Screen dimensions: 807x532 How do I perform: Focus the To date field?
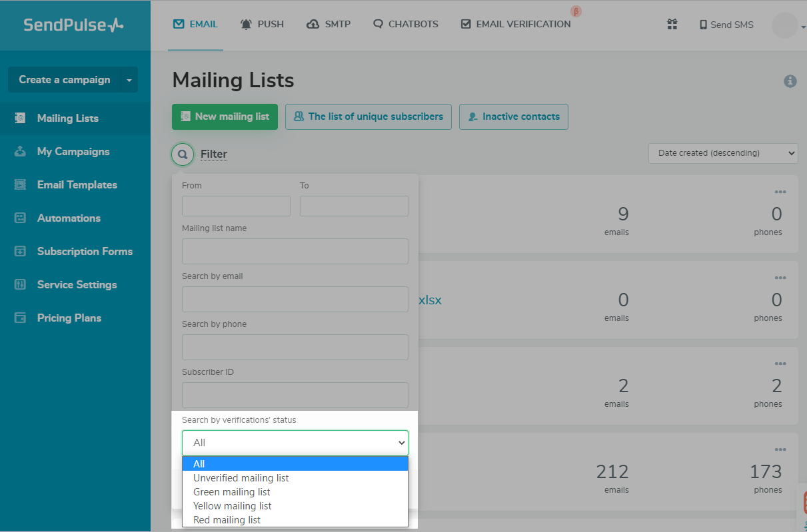point(354,206)
